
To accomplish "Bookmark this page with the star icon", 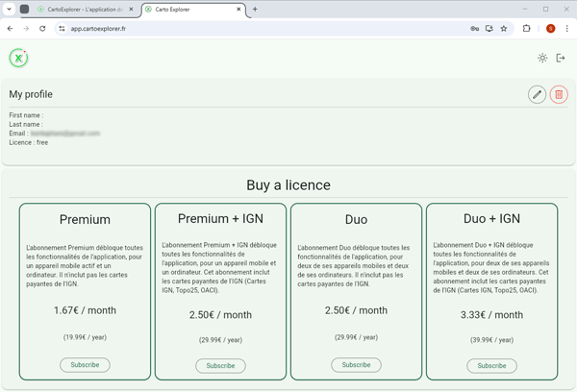I will (504, 29).
